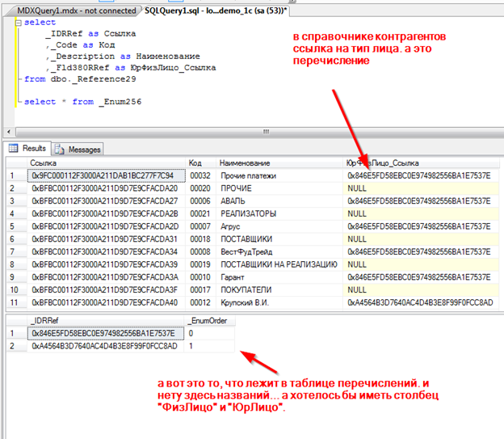Click '_Description' in the query editor
This screenshot has height=439, width=504.
[x=82, y=57]
